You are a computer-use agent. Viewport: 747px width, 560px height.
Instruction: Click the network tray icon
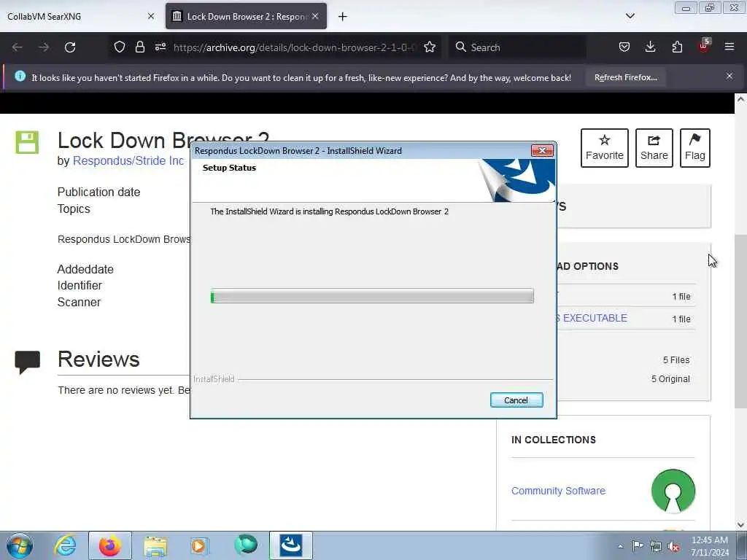[x=656, y=546]
